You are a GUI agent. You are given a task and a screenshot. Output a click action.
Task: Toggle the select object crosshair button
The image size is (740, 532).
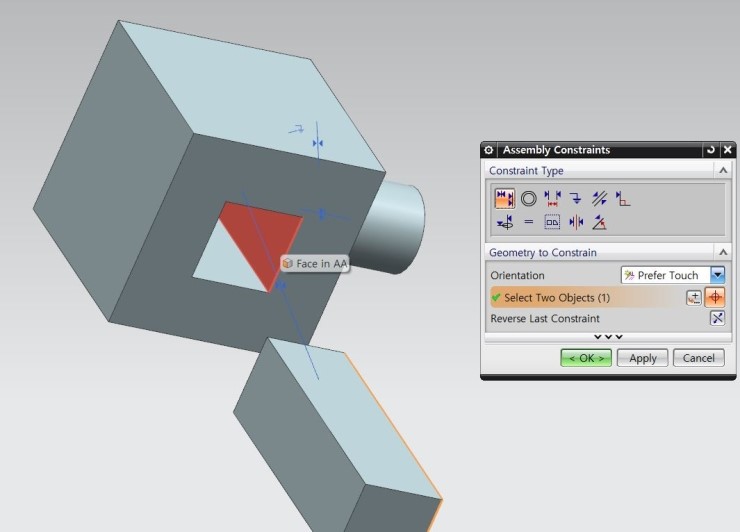coord(715,297)
